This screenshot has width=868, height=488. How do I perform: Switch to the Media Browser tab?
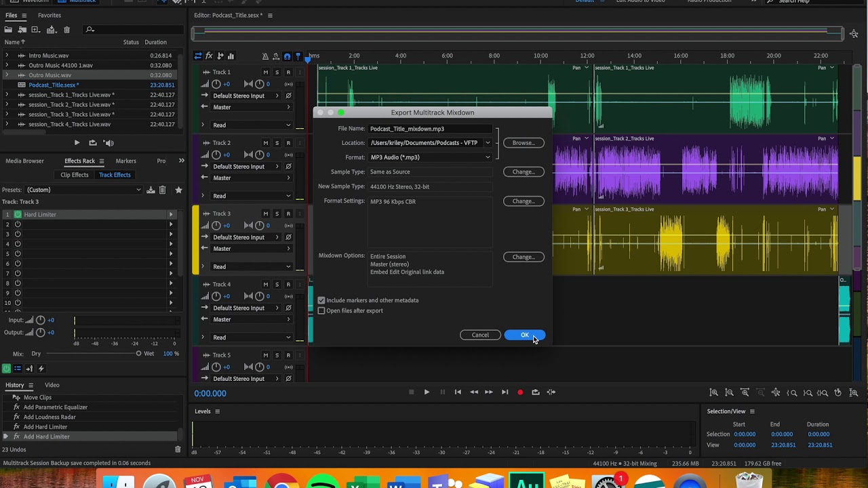[24, 161]
